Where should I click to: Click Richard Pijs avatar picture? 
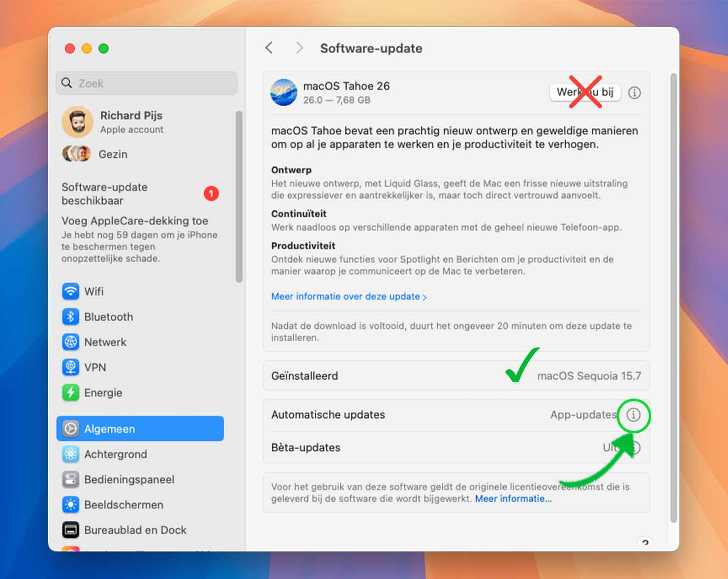(78, 122)
